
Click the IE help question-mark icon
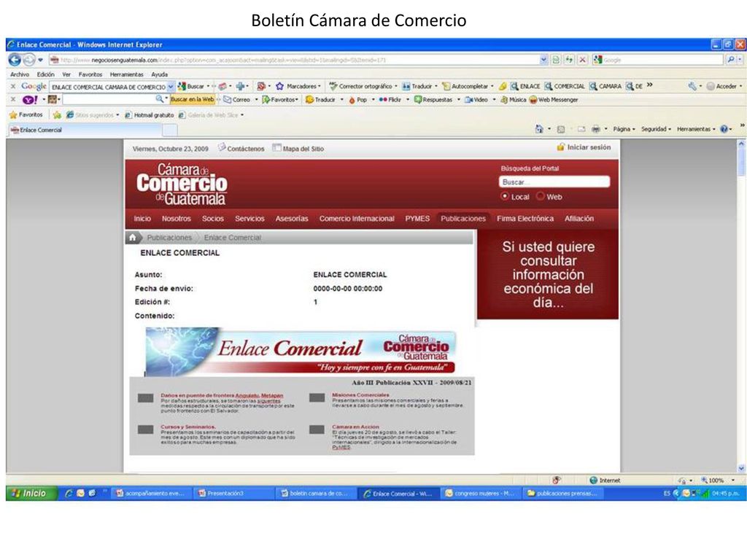tap(724, 129)
